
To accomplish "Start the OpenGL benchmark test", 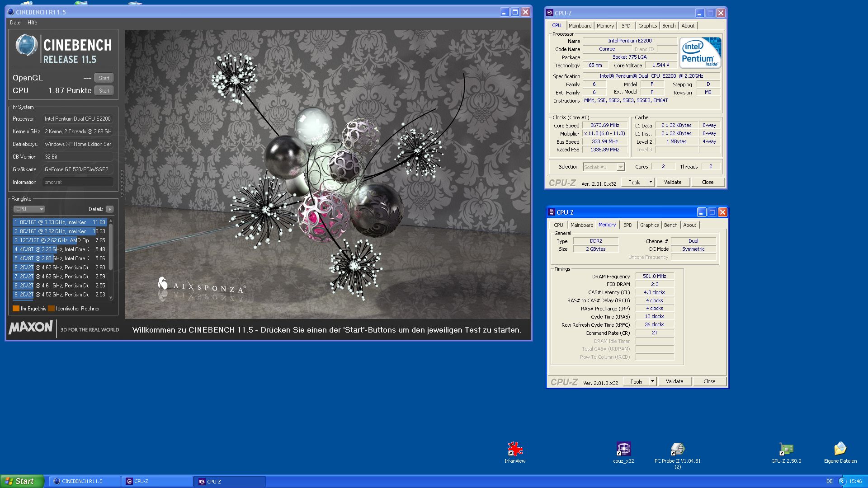I will [x=104, y=78].
